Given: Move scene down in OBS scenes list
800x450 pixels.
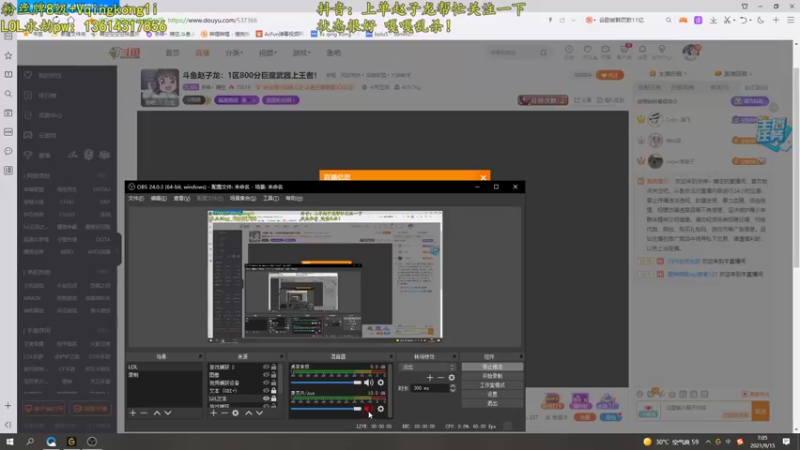Looking at the screenshot, I should [168, 413].
